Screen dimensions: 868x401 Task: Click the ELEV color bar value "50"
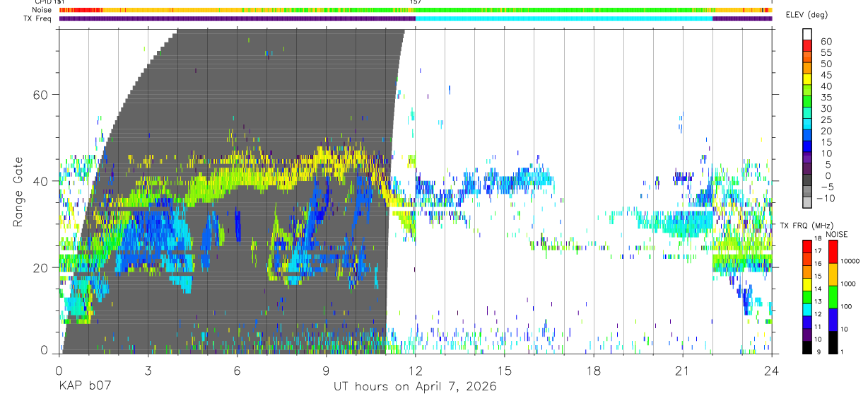click(x=825, y=64)
